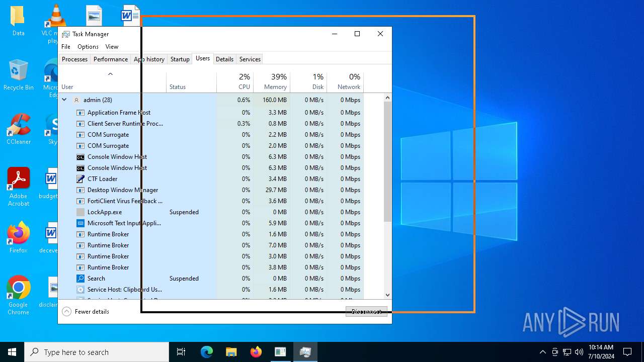Viewport: 644px width, 362px height.
Task: Click the Task Manager taskbar button
Action: (x=305, y=352)
